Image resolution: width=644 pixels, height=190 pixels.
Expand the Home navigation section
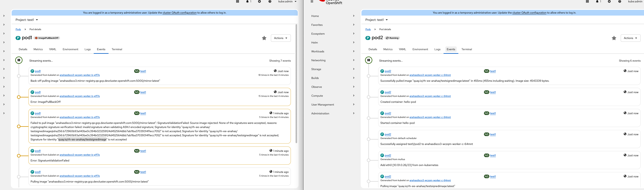click(333, 16)
